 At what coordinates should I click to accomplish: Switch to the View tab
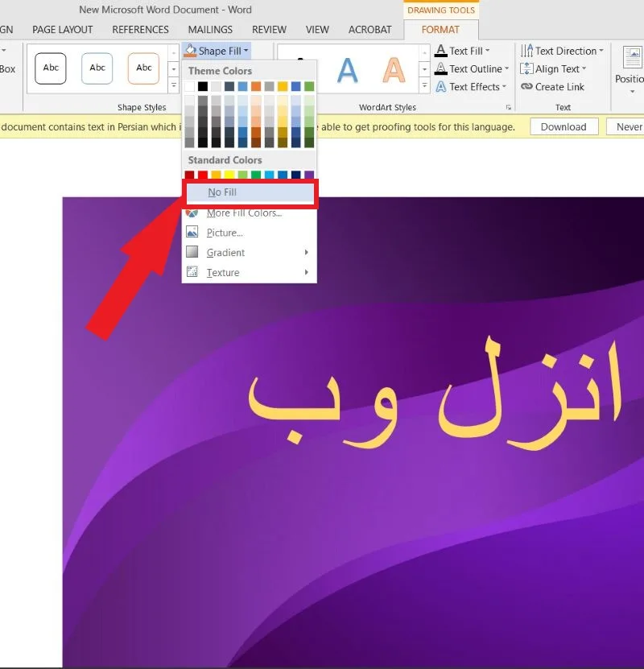coord(317,30)
